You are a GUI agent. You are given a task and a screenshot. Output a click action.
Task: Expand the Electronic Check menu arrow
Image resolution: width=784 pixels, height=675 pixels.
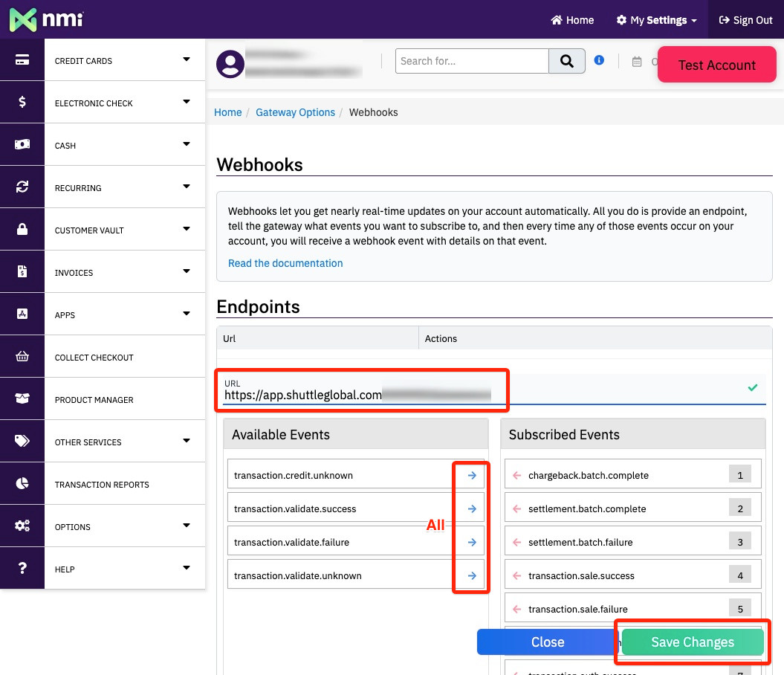(187, 102)
